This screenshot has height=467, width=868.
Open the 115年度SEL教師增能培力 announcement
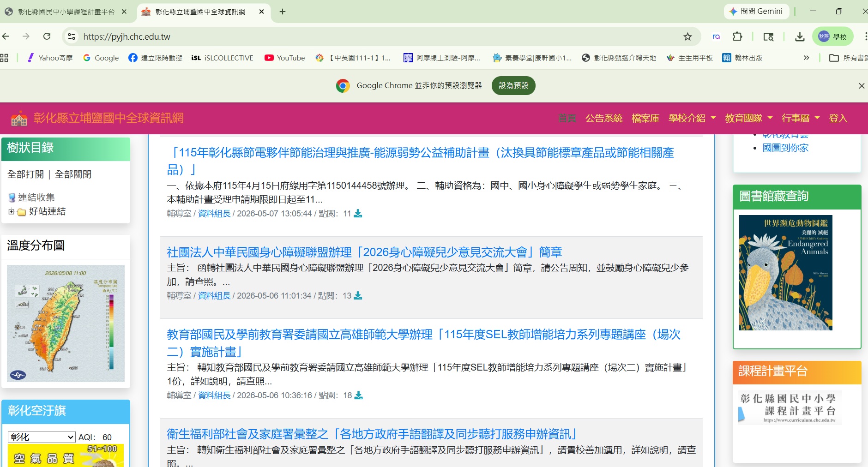[423, 343]
